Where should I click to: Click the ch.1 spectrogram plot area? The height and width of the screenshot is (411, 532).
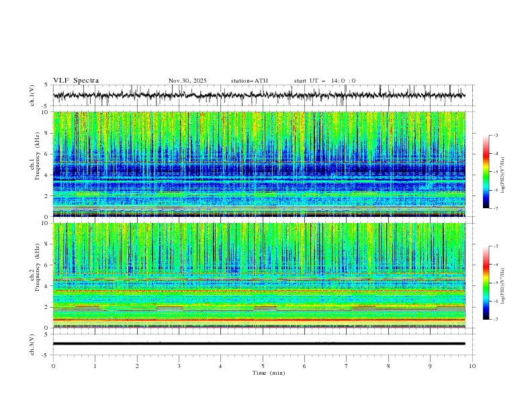tap(259, 164)
